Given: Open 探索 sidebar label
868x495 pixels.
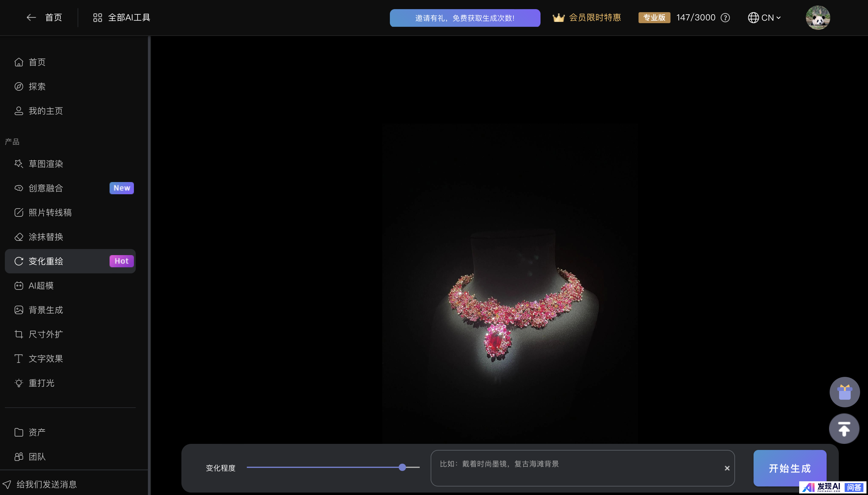Looking at the screenshot, I should coord(37,86).
